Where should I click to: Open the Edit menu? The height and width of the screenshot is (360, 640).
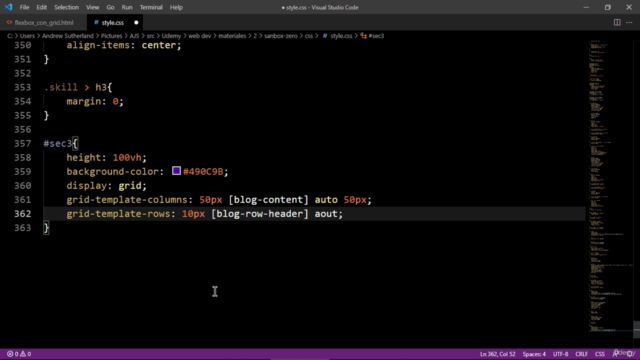(42, 7)
